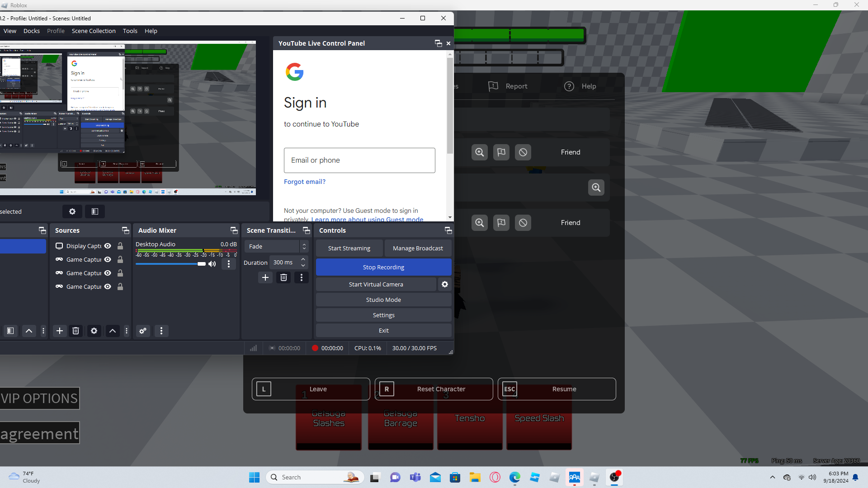Remove selected source with trash icon
Image resolution: width=868 pixels, height=488 pixels.
click(76, 331)
